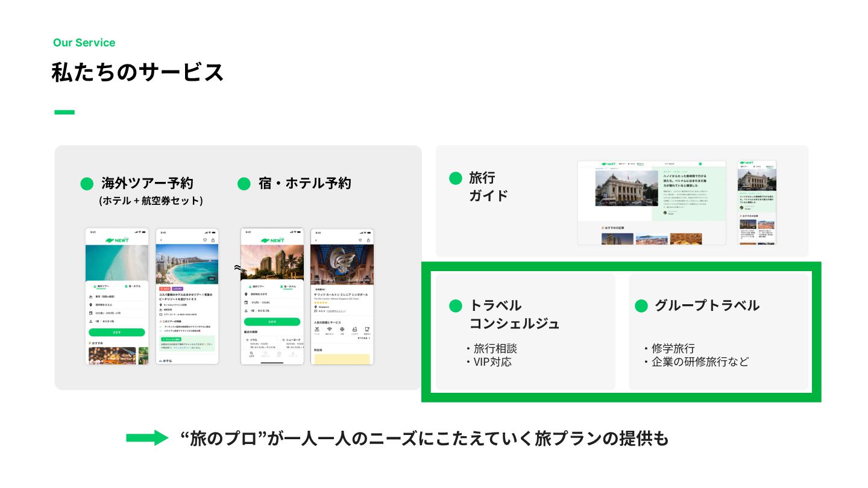This screenshot has height=488, width=868.
Task: Open the underlined 旅行ガイド nav item in desktop guide
Action: coord(640,164)
